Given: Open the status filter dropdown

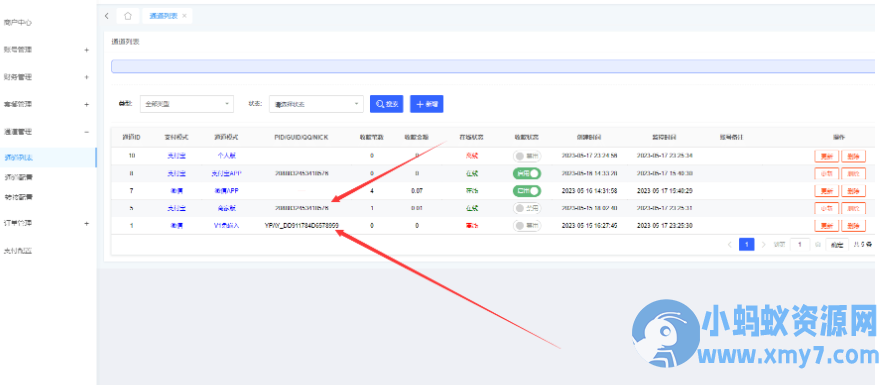Looking at the screenshot, I should (316, 104).
